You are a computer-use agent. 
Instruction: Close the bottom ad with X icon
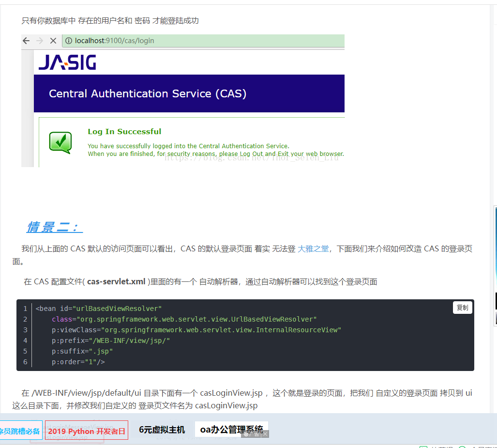tap(266, 434)
